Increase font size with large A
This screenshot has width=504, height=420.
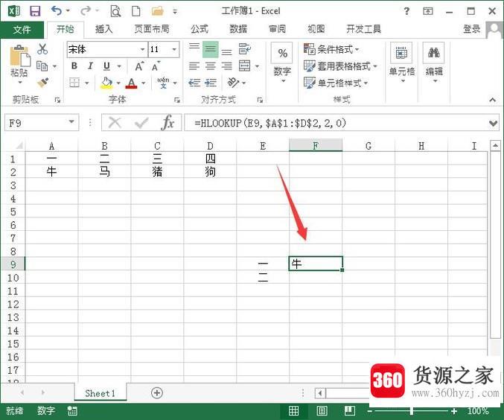tap(139, 66)
